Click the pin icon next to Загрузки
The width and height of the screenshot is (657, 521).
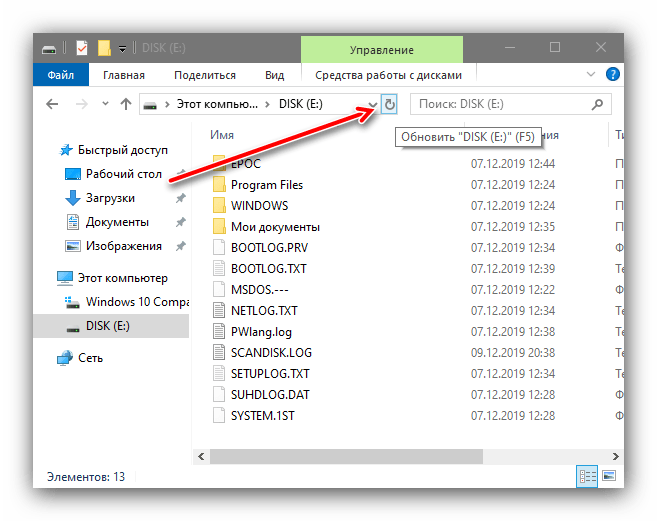pos(181,198)
